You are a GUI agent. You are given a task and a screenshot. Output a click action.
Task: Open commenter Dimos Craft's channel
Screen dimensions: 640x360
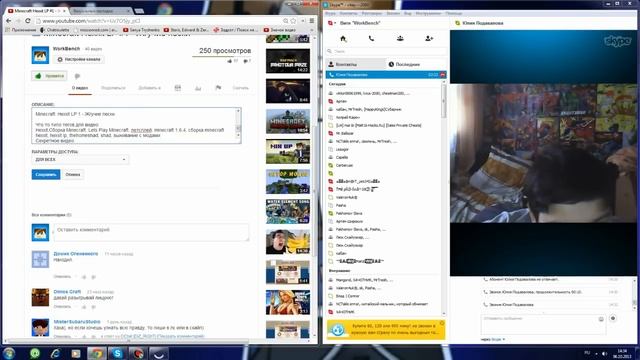[67, 292]
